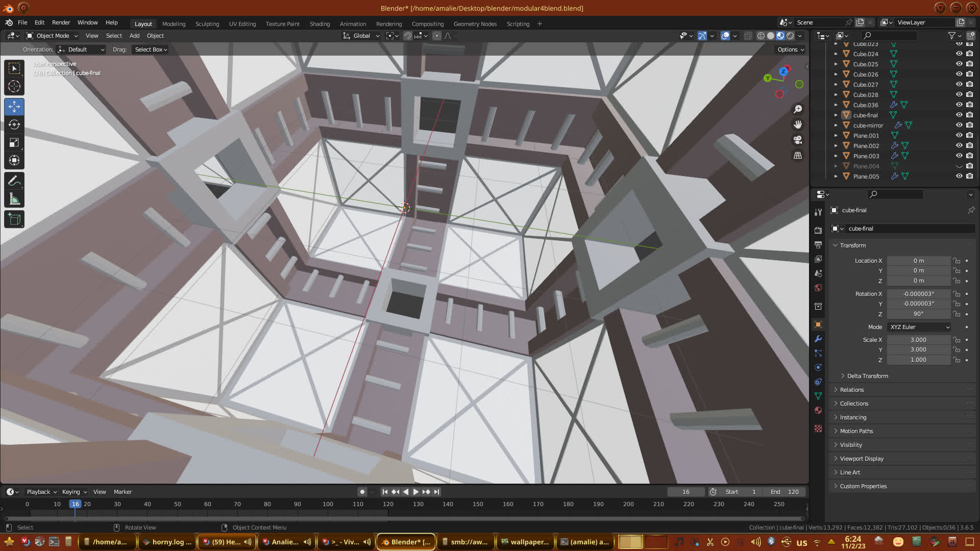Activate the Rotate tool
Viewport: 980px width, 551px height.
[x=14, y=124]
